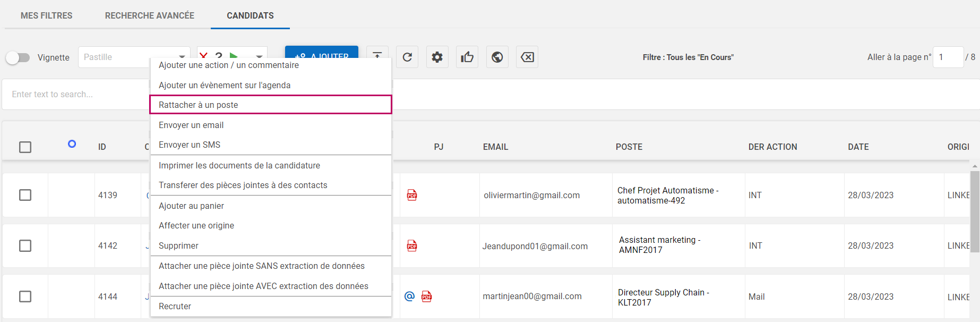Open PDF attachment for candidate 4142
This screenshot has width=980, height=322.
412,245
